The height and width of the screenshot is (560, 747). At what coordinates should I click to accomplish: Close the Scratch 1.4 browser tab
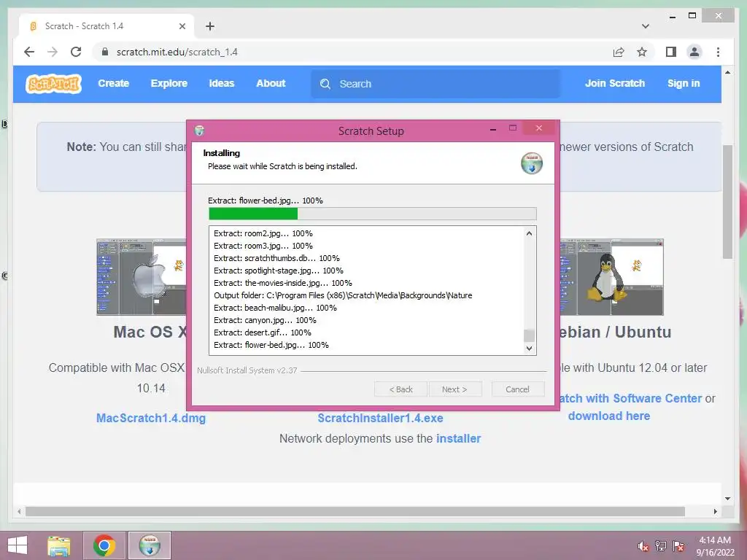(182, 26)
